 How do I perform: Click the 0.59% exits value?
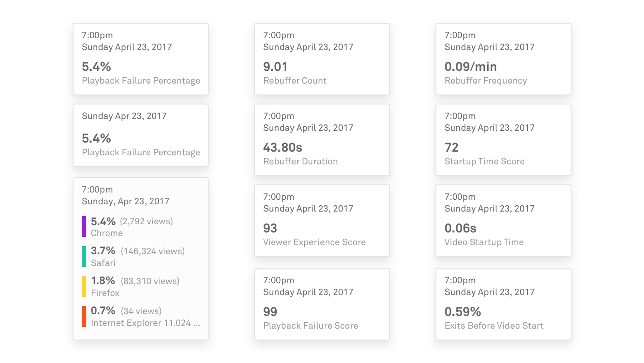coord(463,312)
